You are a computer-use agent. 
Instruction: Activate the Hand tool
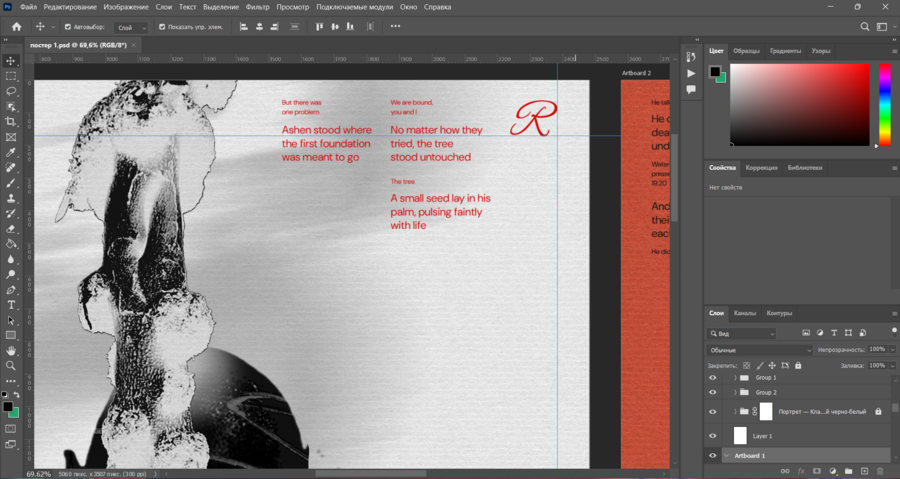click(11, 351)
